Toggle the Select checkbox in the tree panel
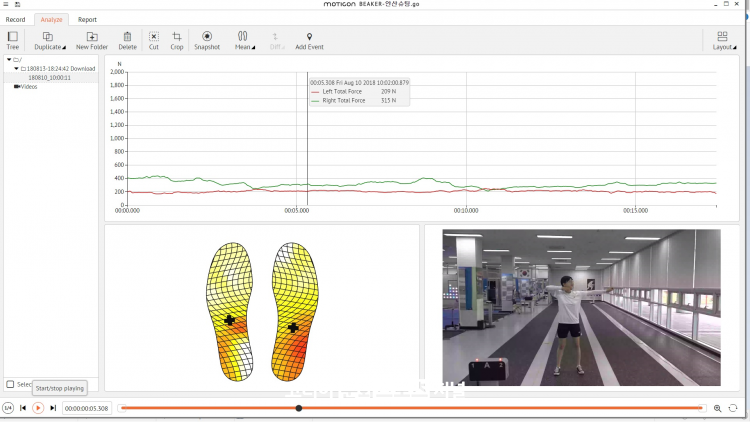Screen dimensions: 750x422 [10, 384]
